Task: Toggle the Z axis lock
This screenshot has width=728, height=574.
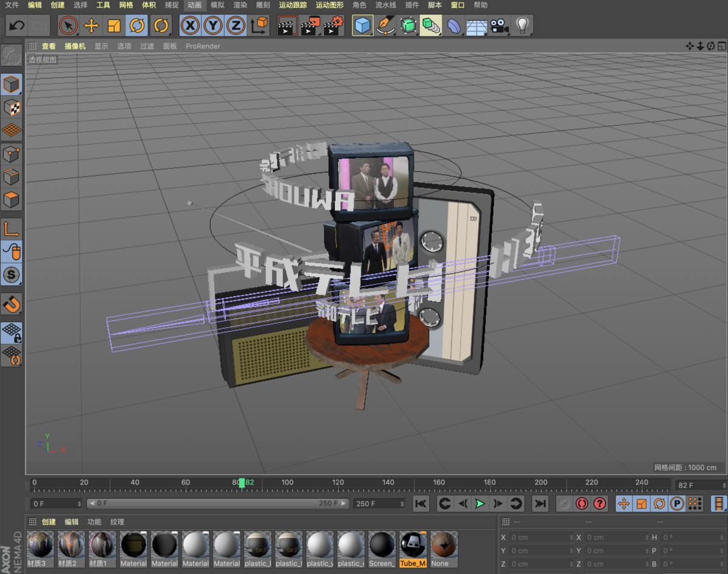Action: point(236,25)
